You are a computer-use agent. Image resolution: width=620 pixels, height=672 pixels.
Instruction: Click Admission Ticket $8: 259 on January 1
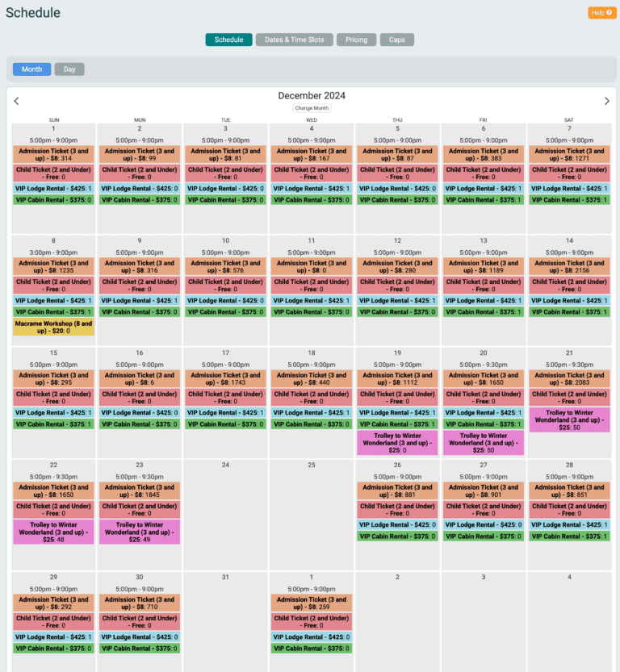coord(312,603)
